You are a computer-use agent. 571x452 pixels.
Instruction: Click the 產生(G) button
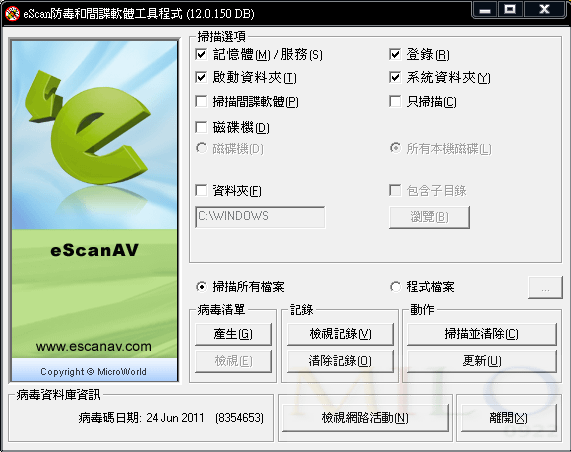pyautogui.click(x=233, y=334)
